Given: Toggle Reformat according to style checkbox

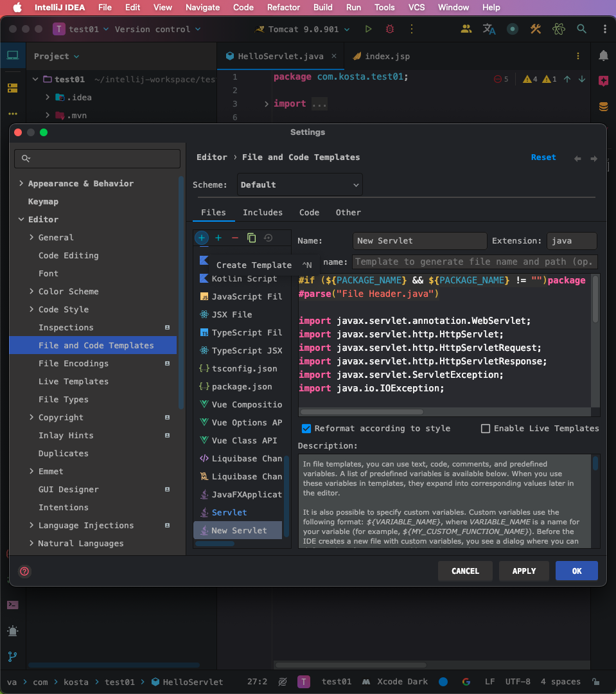Looking at the screenshot, I should click(306, 429).
